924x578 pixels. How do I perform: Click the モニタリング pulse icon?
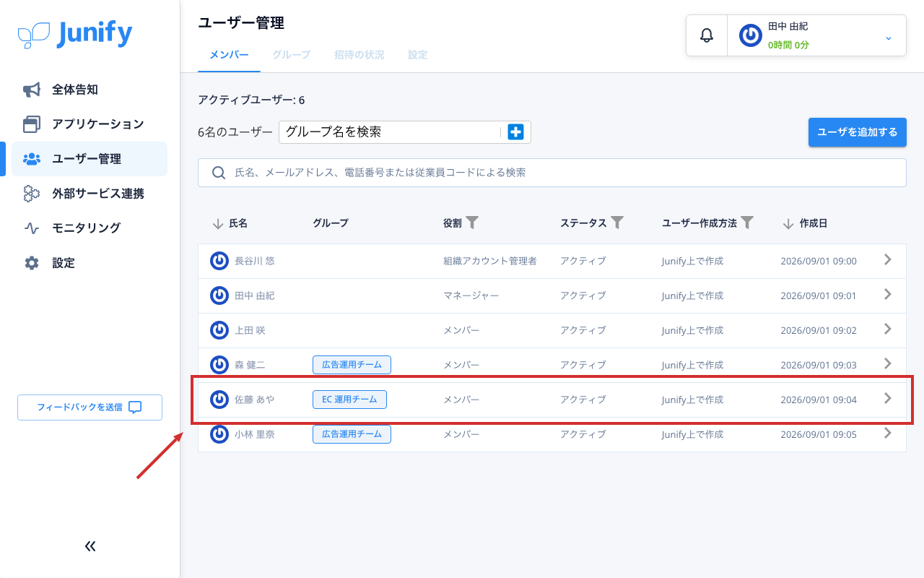(x=32, y=228)
